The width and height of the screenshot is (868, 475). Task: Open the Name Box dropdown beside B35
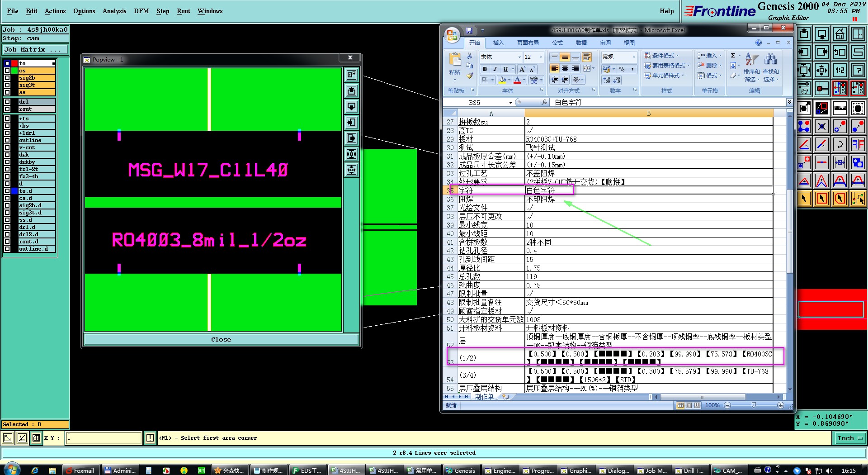tap(510, 103)
